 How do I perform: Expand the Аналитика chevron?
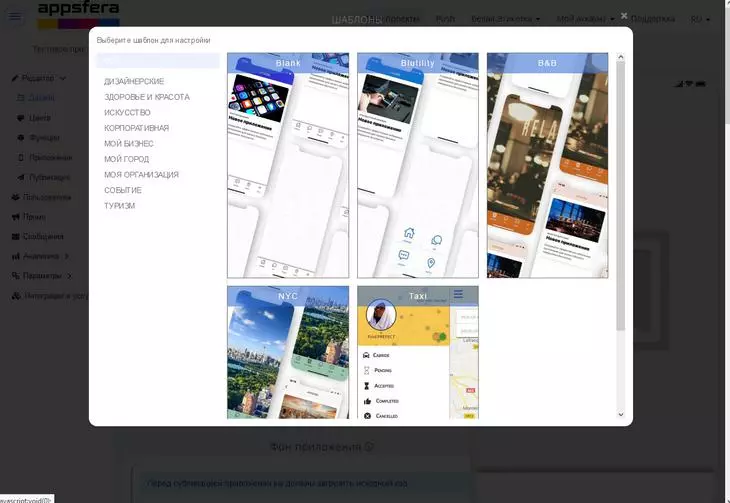[67, 256]
